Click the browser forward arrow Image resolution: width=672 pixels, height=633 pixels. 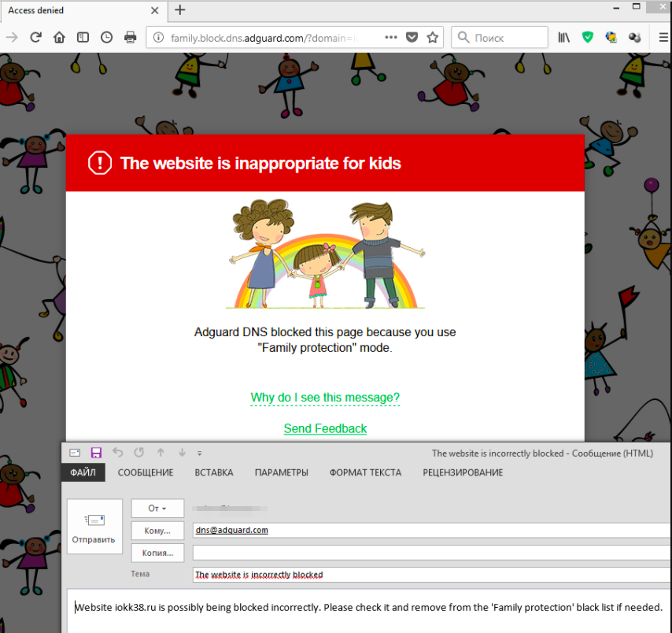point(12,38)
